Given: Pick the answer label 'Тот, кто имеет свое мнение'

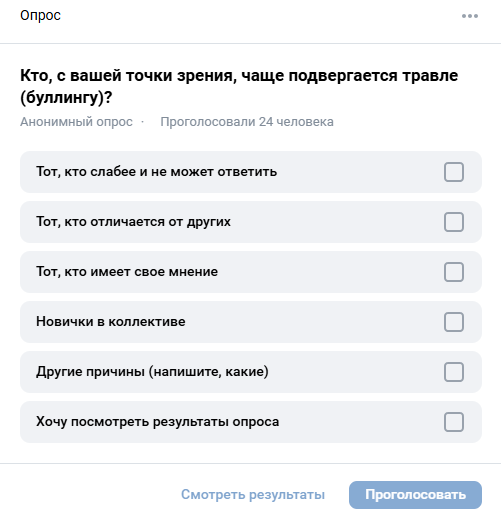Looking at the screenshot, I should [x=127, y=272].
